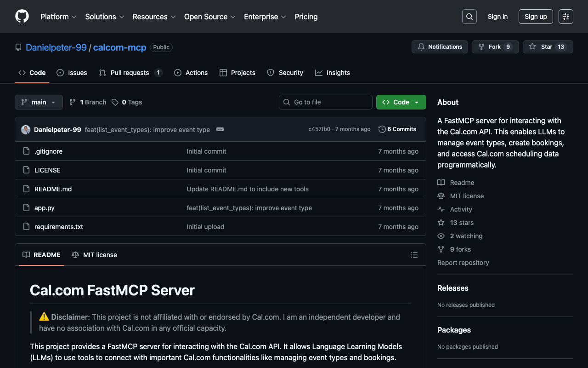Expand the green Code dropdown

401,102
